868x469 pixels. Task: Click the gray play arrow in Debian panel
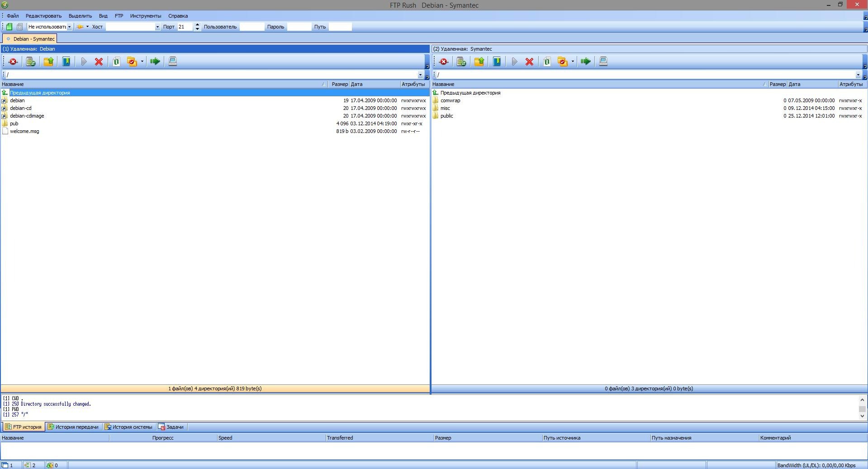84,62
